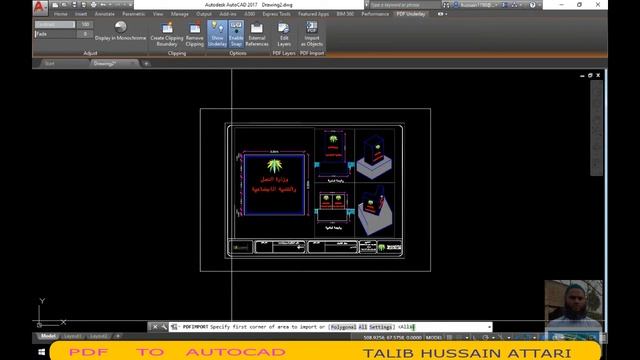Toggle Show Underlay option
The height and width of the screenshot is (360, 640).
[x=217, y=34]
